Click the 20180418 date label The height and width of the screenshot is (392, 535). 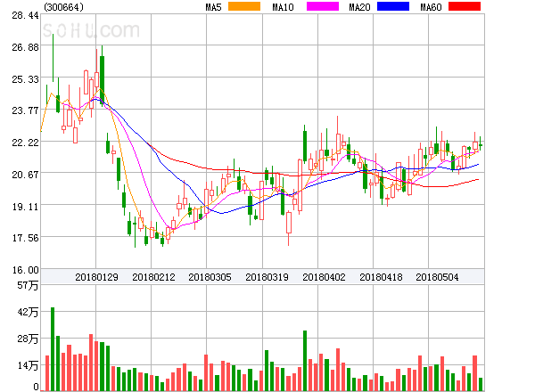381,277
